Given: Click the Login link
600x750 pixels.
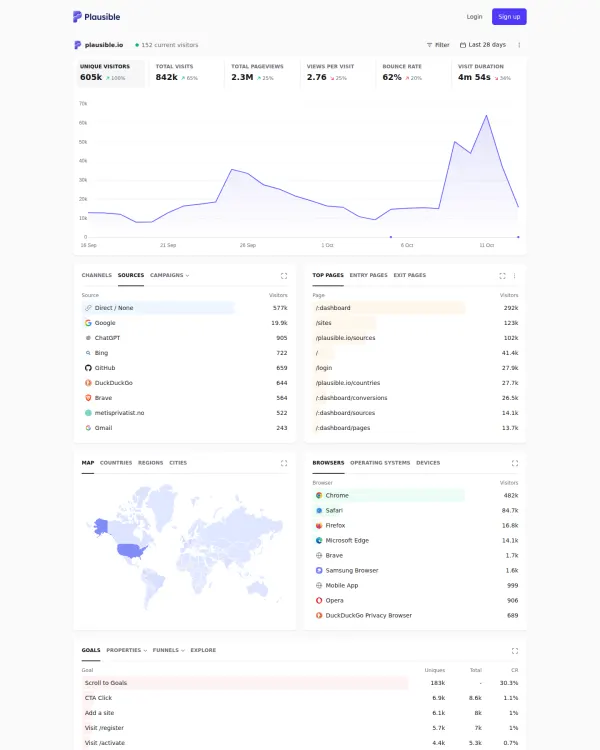Looking at the screenshot, I should (x=474, y=17).
